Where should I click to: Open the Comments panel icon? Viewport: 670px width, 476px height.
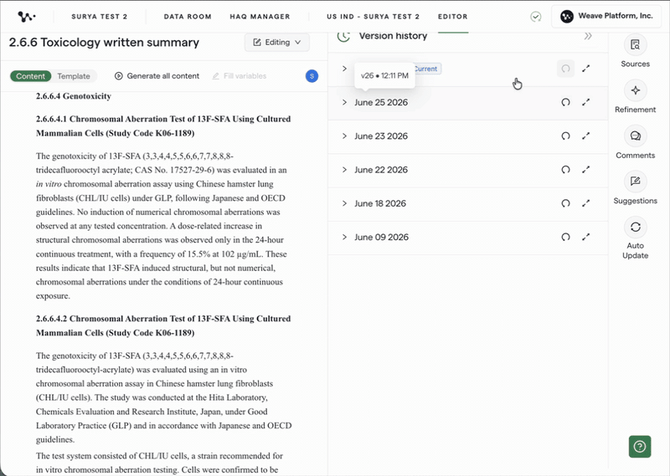tap(635, 136)
